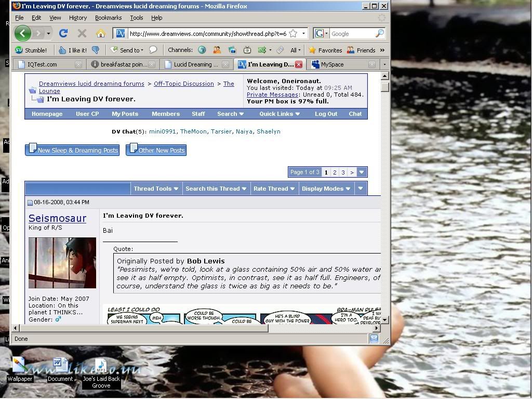Screen dimensions: 532x399
Task: Go to page 2 of thread
Action: (x=335, y=172)
